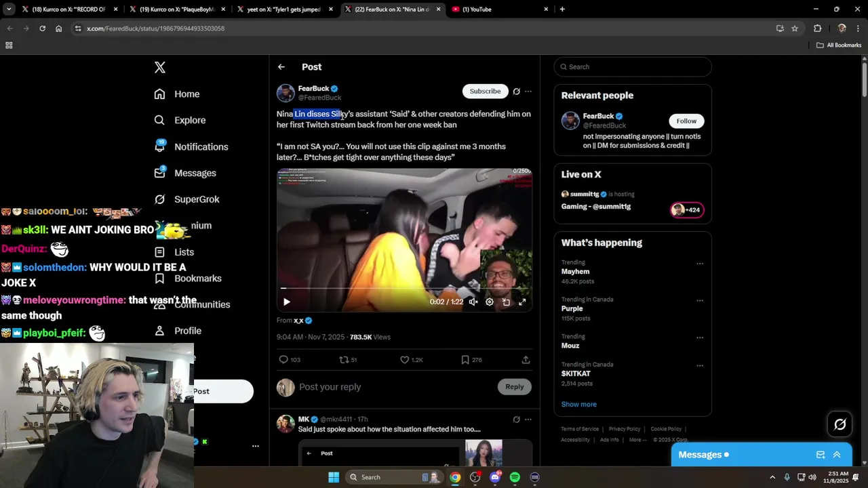The image size is (868, 488).
Task: Go back with the Post arrow
Action: click(281, 67)
